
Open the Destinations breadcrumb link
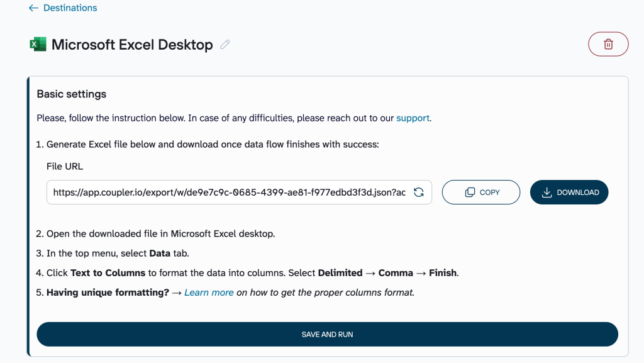pyautogui.click(x=70, y=8)
